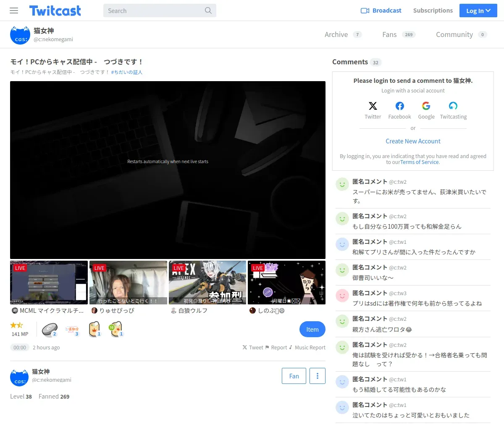Select the 10 badge tea item icon
The width and height of the screenshot is (504, 436).
116,330
